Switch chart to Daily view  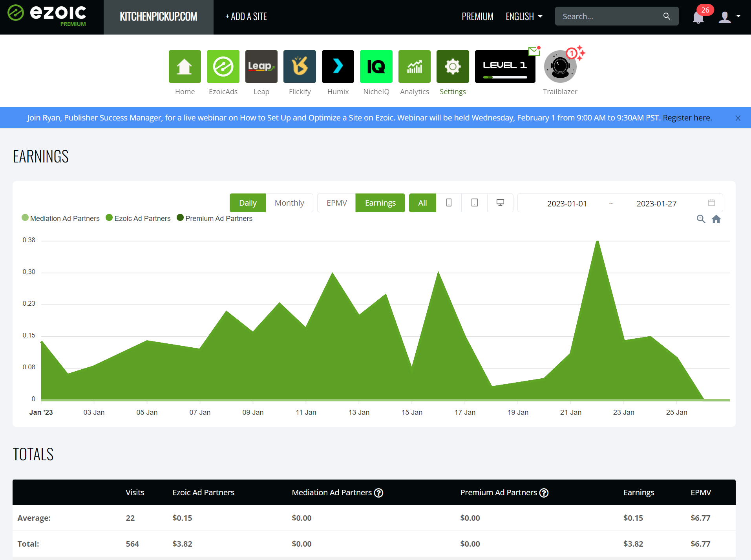(x=248, y=203)
